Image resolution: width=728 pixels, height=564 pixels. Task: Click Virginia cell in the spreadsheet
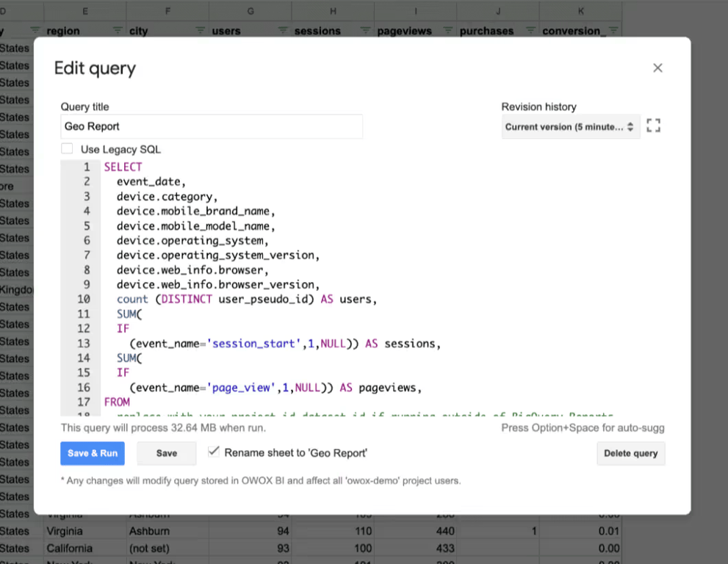pyautogui.click(x=85, y=531)
